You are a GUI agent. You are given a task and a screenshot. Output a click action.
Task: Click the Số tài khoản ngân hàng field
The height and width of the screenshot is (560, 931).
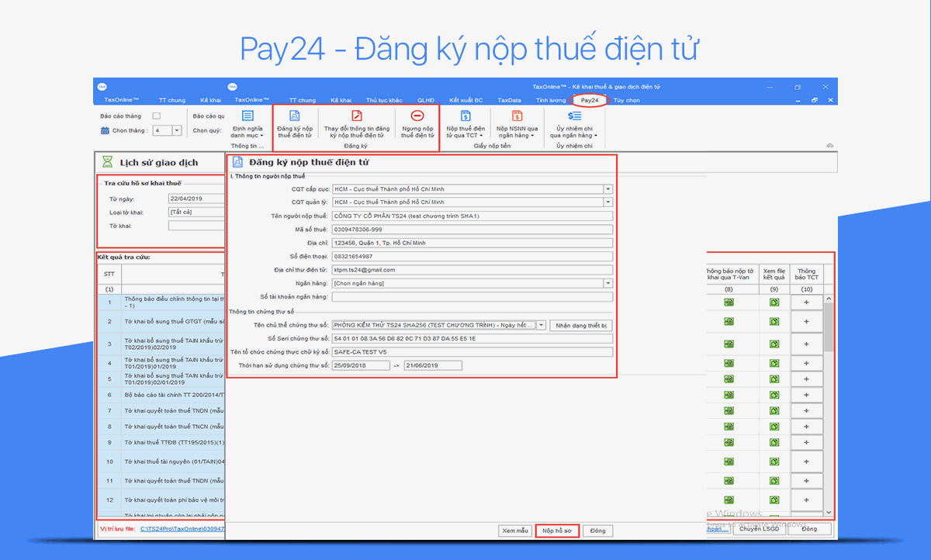(x=472, y=296)
